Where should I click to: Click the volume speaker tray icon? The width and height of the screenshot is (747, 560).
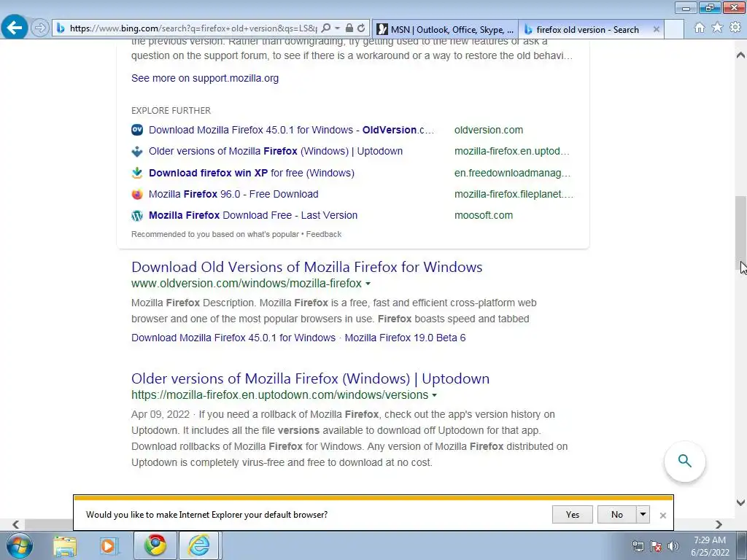tap(673, 546)
